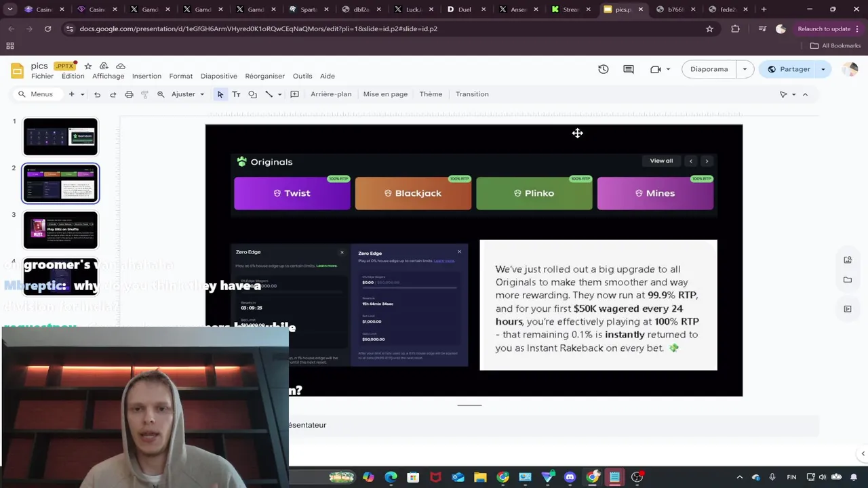Select slide 3 thumbnail
Screen dimensions: 868x488
pyautogui.click(x=60, y=230)
